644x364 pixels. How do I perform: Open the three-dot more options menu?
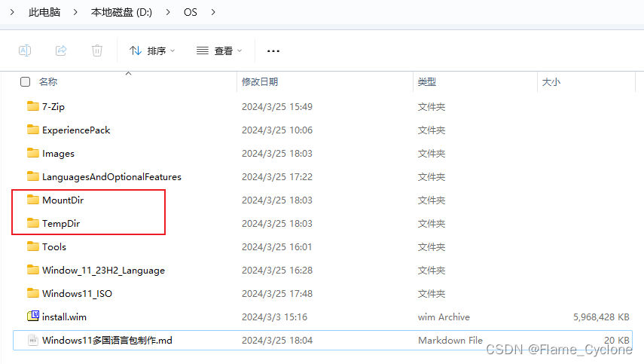273,51
